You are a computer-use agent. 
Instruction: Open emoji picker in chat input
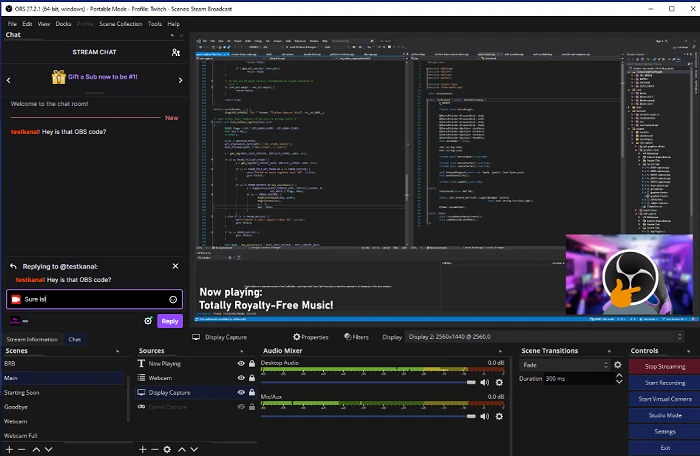pyautogui.click(x=173, y=299)
